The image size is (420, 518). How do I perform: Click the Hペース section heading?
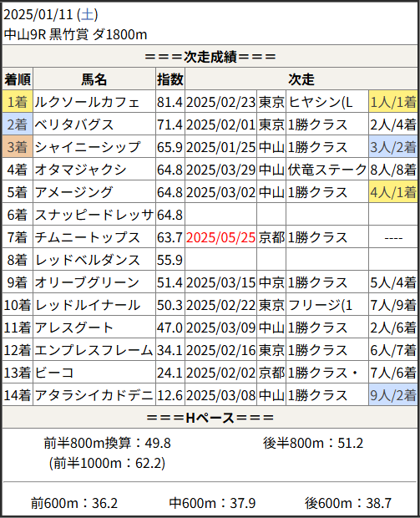click(210, 418)
